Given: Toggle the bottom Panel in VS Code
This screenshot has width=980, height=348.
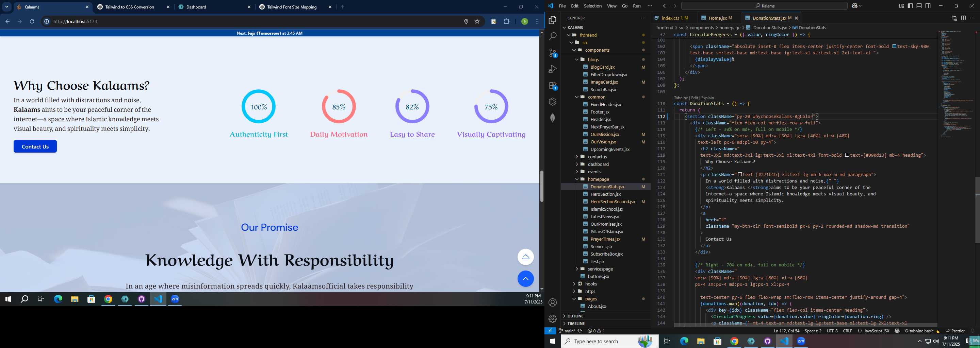Looking at the screenshot, I should point(919,6).
